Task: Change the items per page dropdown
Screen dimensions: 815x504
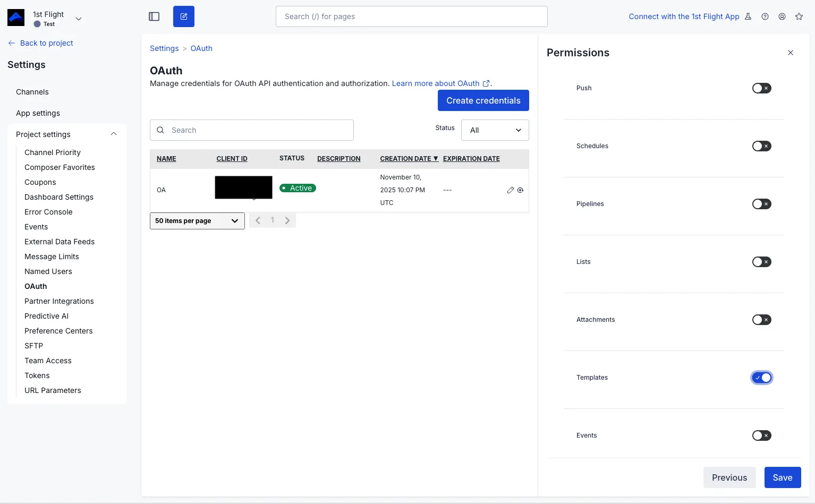Action: [x=197, y=220]
